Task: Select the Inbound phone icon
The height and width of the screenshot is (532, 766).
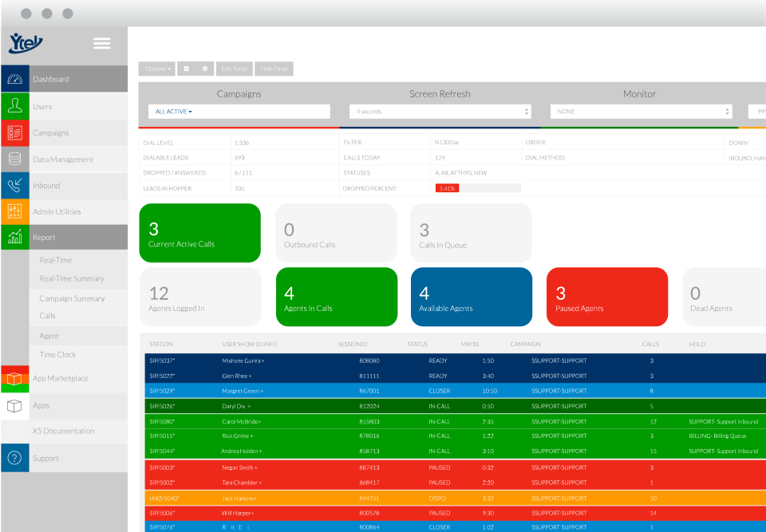Action: point(16,185)
